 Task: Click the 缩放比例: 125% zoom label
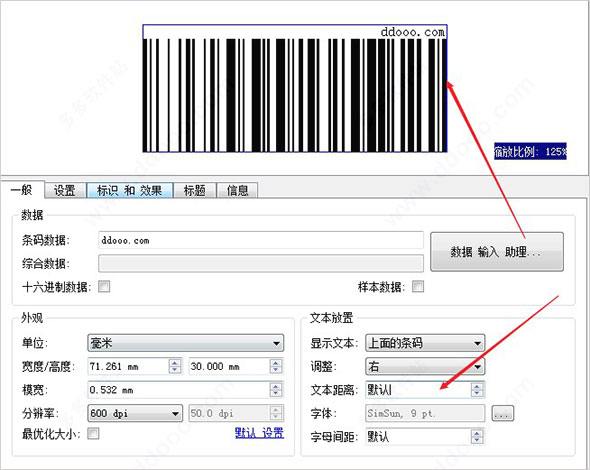point(530,151)
